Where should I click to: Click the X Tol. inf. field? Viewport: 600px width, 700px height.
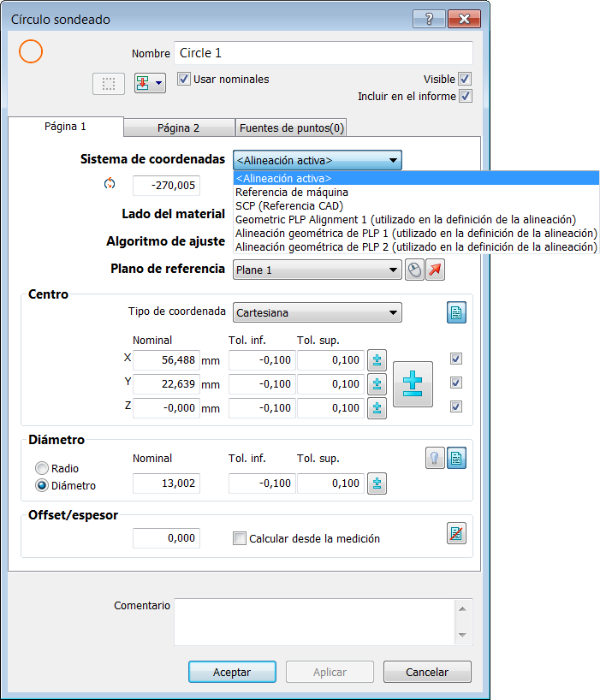[x=262, y=360]
